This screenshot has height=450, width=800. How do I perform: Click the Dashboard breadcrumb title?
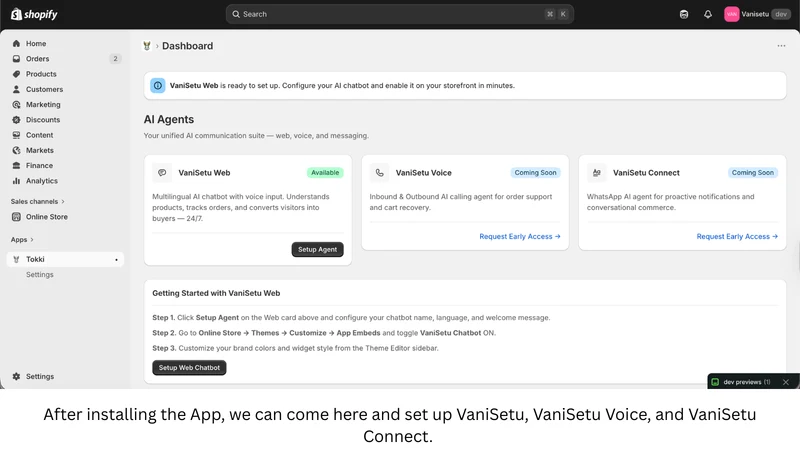[x=187, y=46]
